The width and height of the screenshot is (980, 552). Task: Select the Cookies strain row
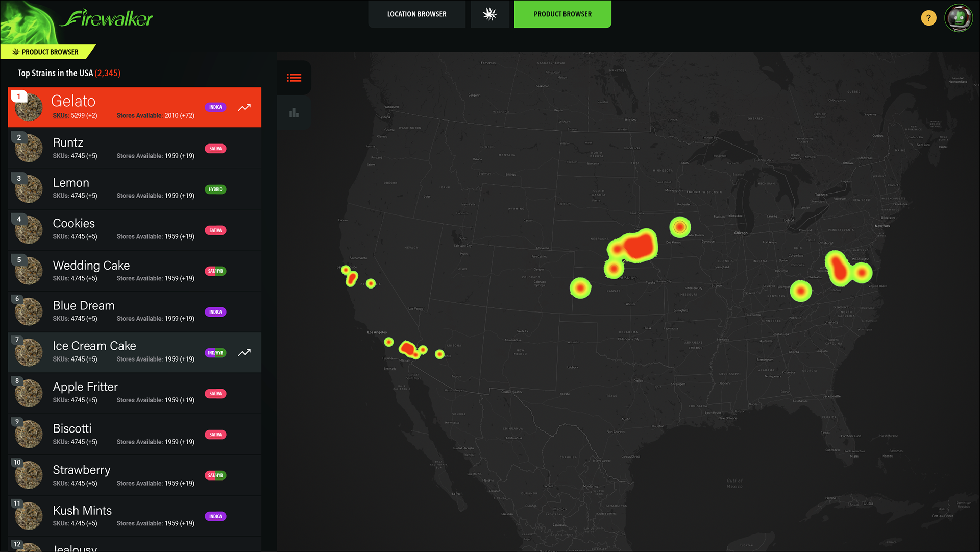coord(135,230)
